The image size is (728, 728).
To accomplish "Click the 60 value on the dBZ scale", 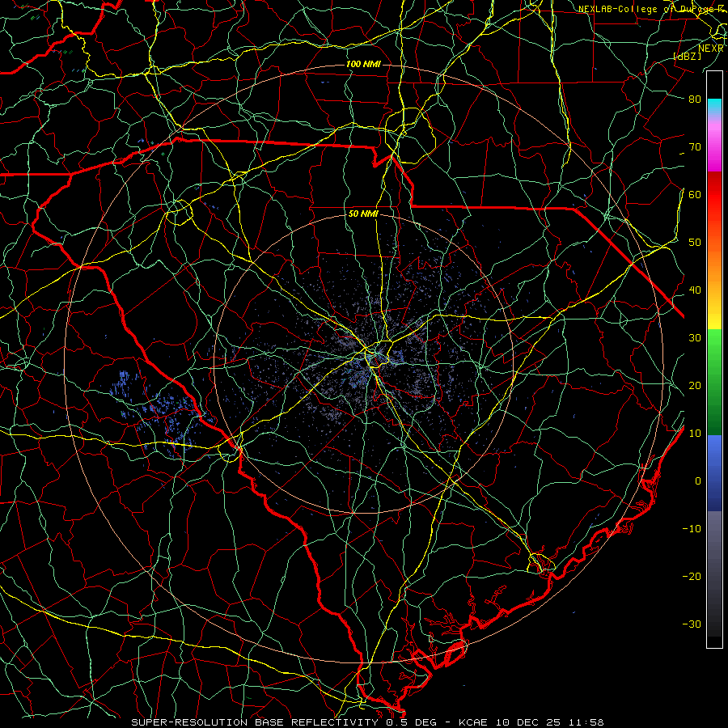I will (x=695, y=194).
